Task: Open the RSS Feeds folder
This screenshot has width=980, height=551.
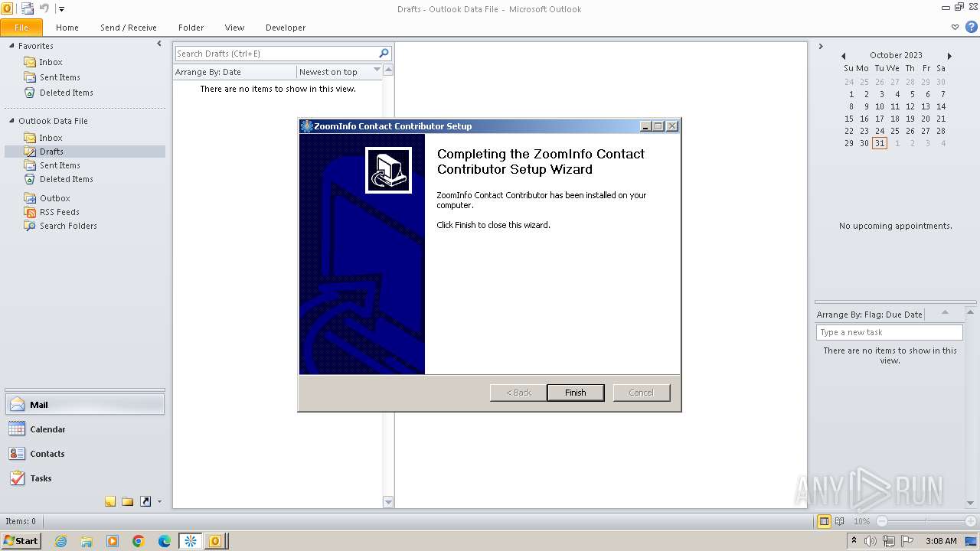Action: [x=60, y=212]
